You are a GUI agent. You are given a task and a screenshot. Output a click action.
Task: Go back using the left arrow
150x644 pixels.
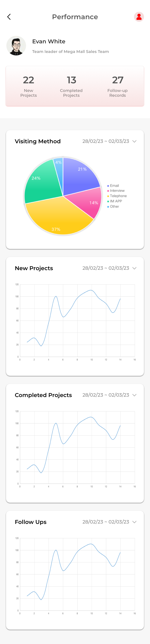tap(9, 17)
